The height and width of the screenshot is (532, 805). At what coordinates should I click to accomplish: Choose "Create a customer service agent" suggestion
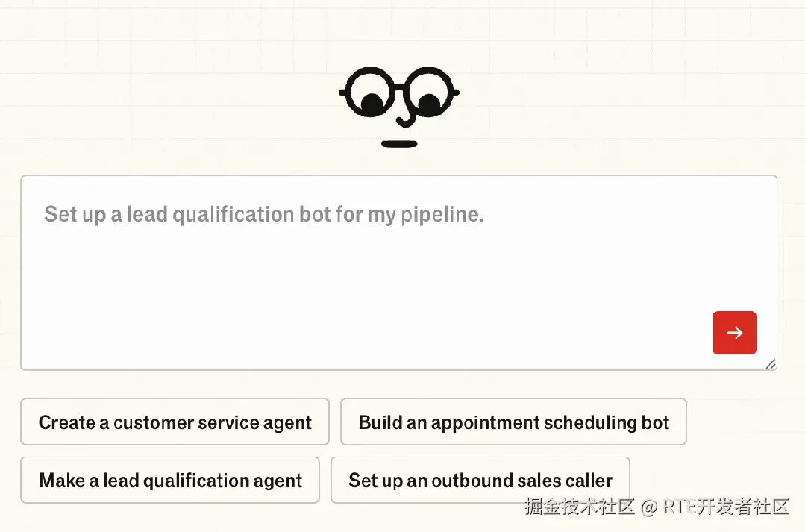coord(175,422)
